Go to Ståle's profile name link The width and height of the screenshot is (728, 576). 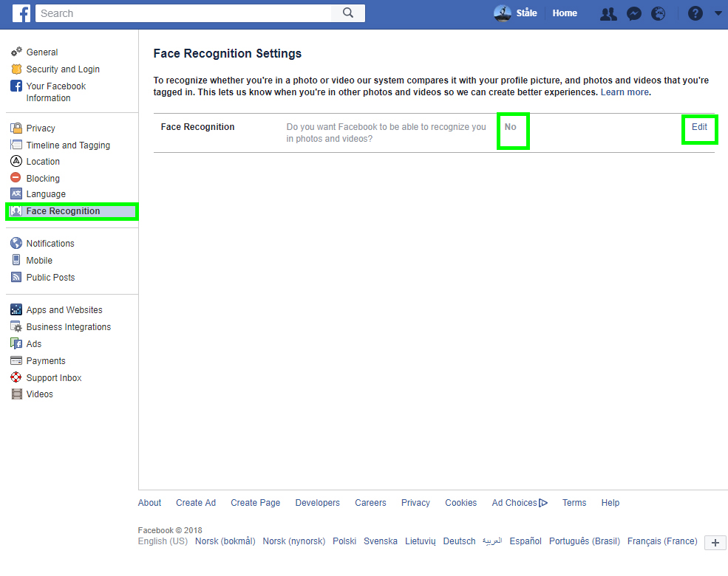pyautogui.click(x=526, y=13)
